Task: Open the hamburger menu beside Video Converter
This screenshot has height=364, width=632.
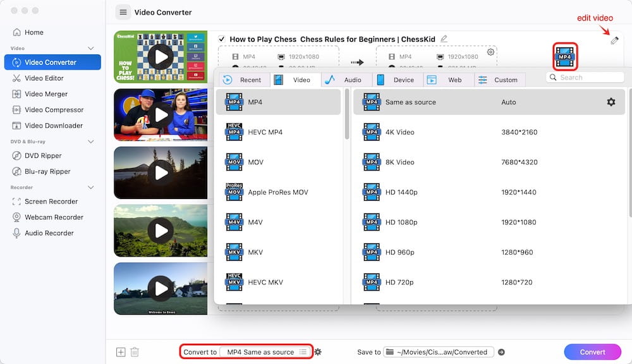Action: click(123, 12)
